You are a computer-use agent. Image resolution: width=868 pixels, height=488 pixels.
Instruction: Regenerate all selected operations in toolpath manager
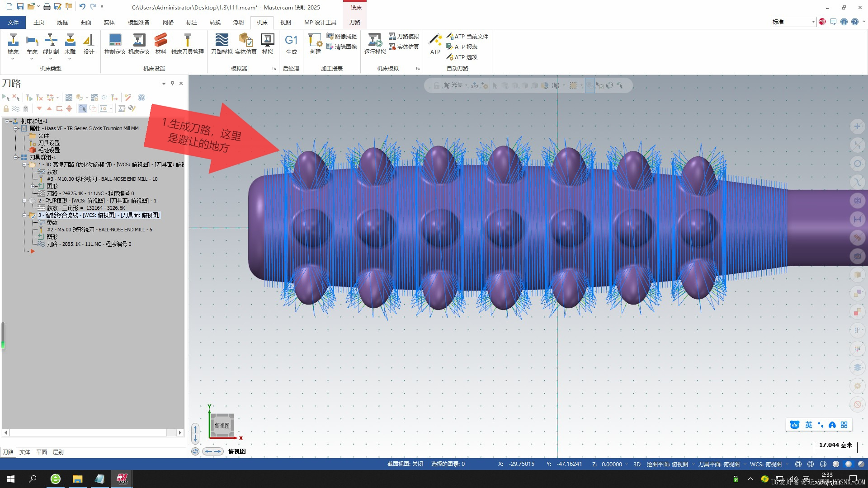coord(29,98)
